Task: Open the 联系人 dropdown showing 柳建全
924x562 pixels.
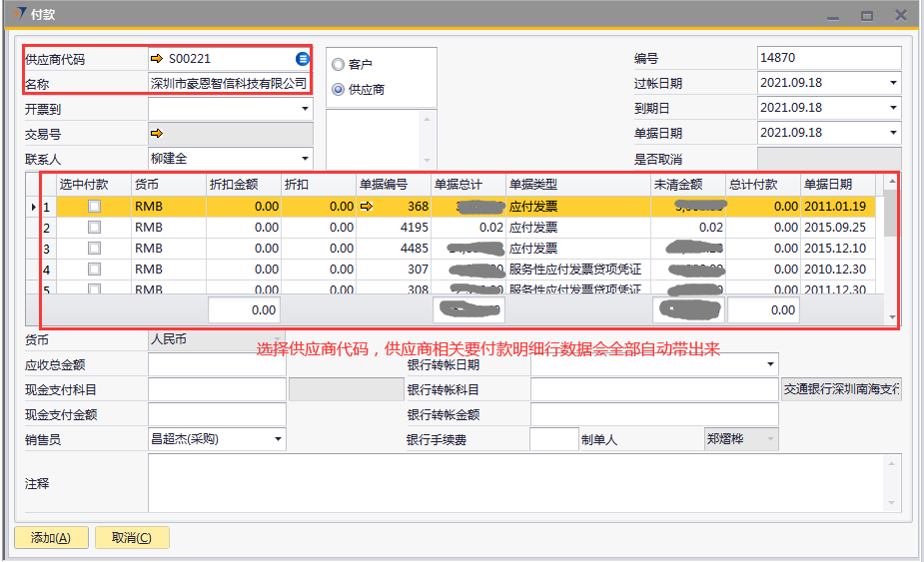Action: (x=304, y=159)
